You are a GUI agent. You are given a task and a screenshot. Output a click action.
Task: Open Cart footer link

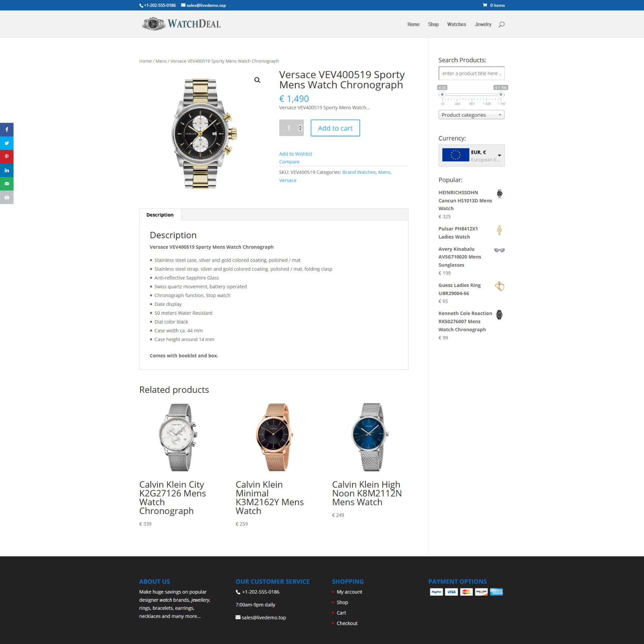point(341,613)
